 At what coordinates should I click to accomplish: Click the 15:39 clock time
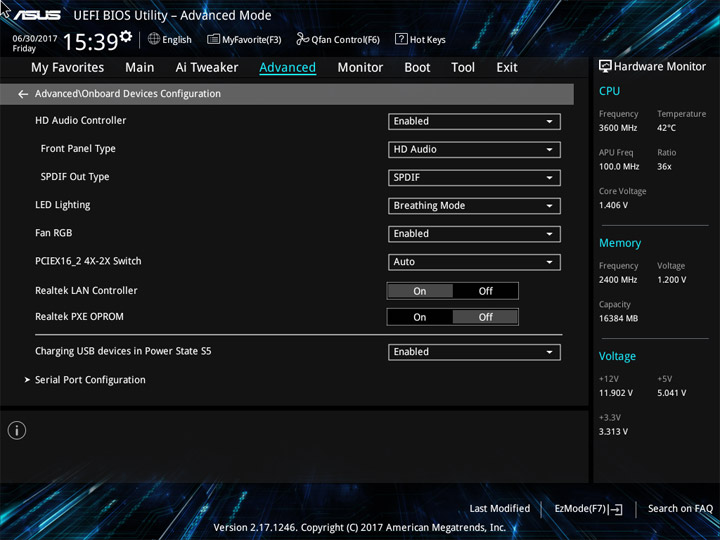point(90,42)
